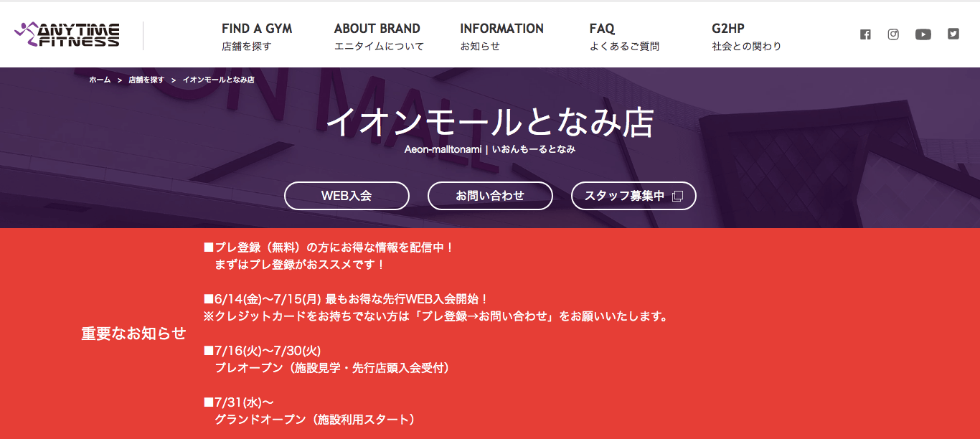
Task: Click external-link icon inside スタッフ募集中 button
Action: pyautogui.click(x=677, y=197)
